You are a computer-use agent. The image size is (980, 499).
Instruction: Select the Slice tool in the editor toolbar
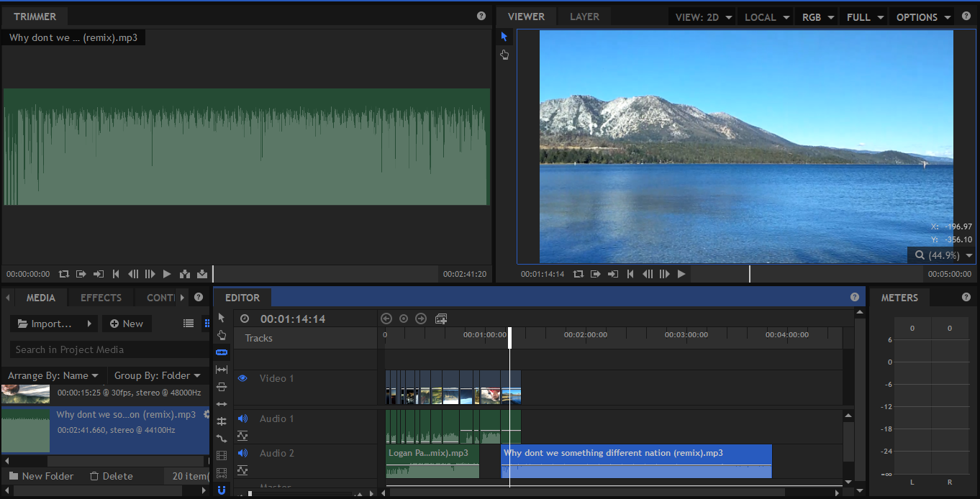222,352
